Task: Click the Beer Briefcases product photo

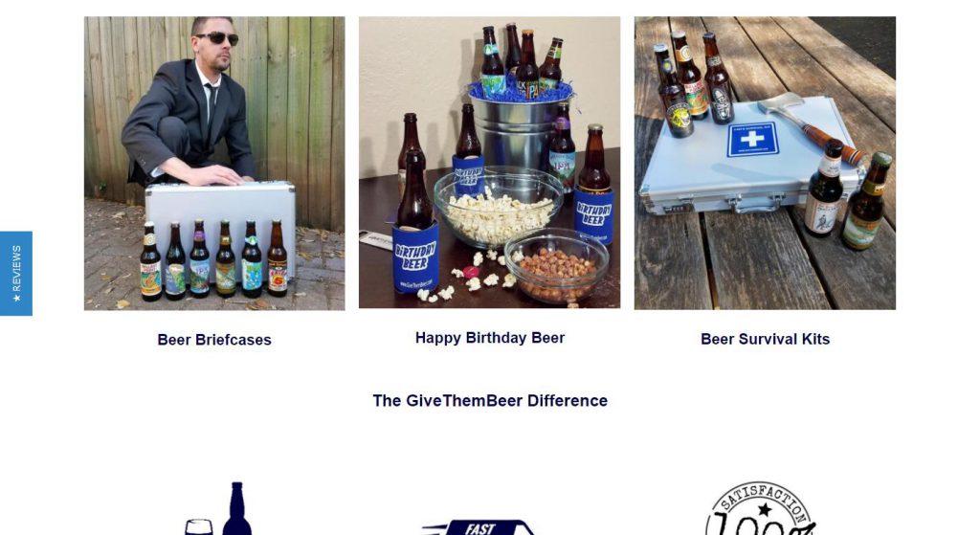Action: (x=214, y=164)
